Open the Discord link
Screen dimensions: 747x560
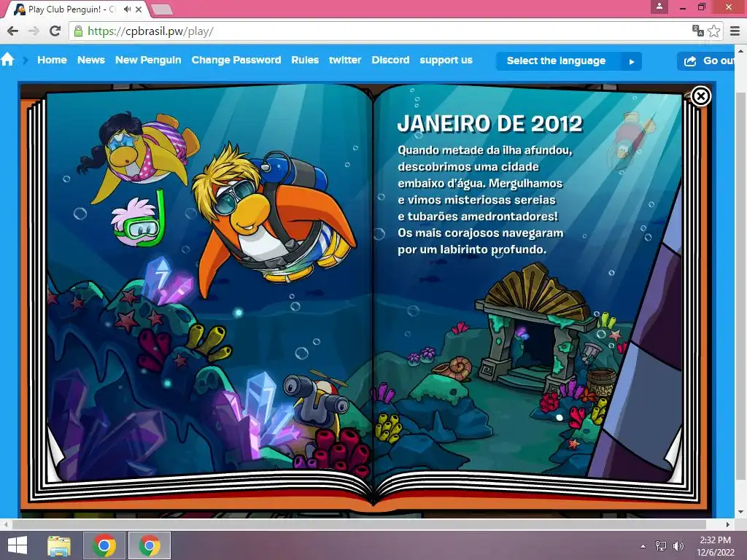390,60
